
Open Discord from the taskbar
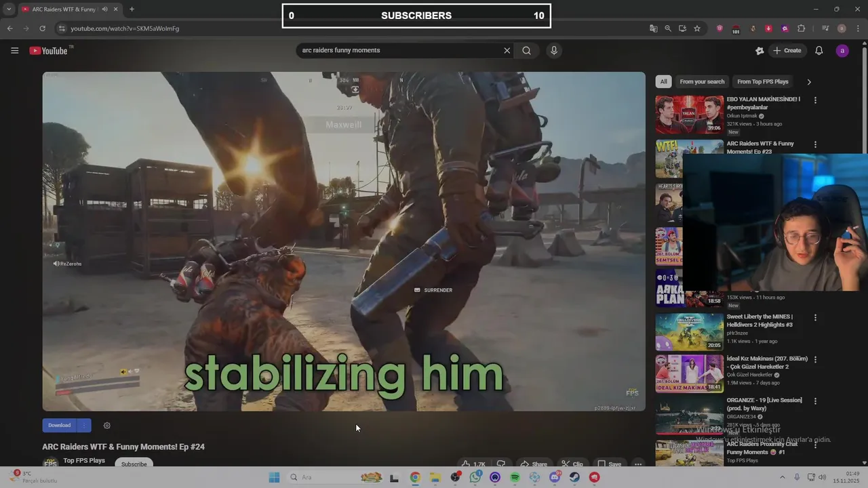tap(555, 477)
